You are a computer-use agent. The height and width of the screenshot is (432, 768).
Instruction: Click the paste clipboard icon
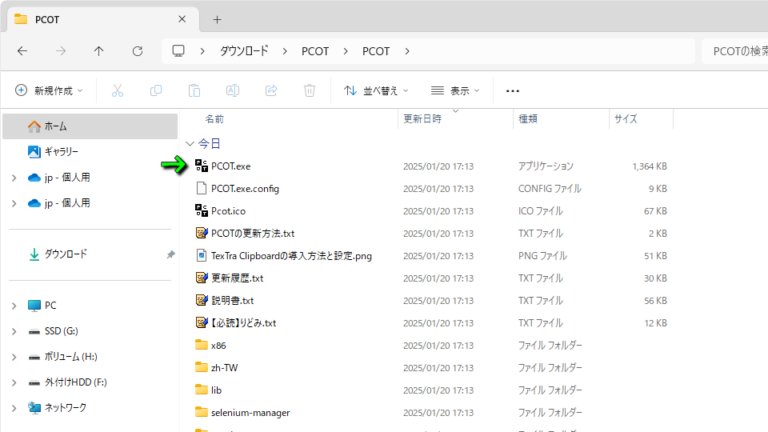tap(194, 90)
